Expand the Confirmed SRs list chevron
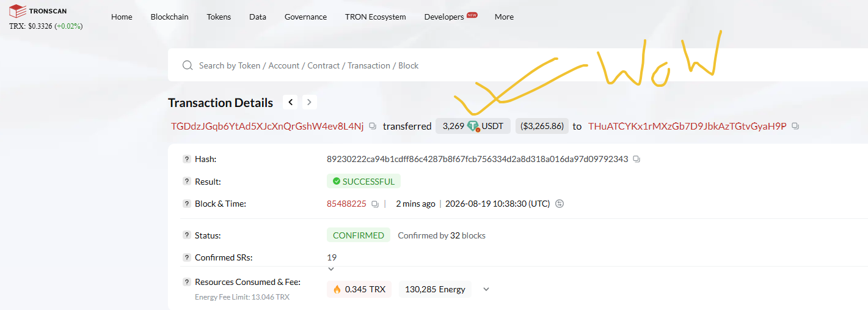The image size is (868, 310). click(x=331, y=269)
